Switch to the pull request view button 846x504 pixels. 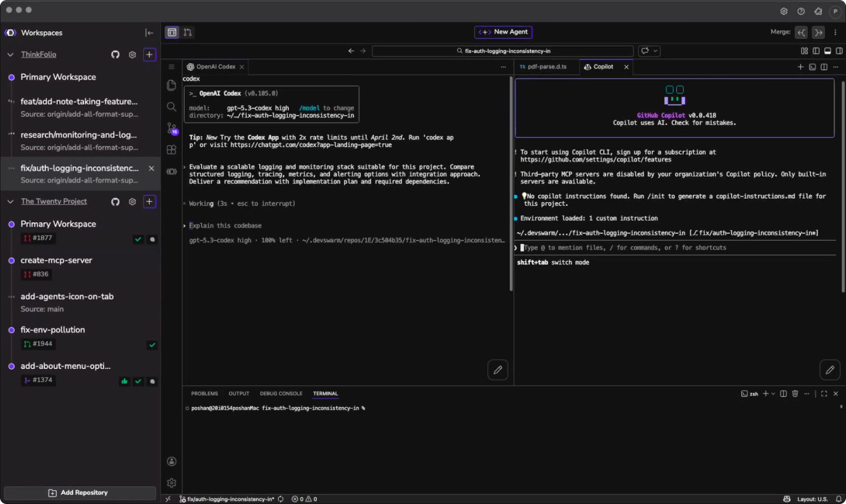[x=188, y=32]
